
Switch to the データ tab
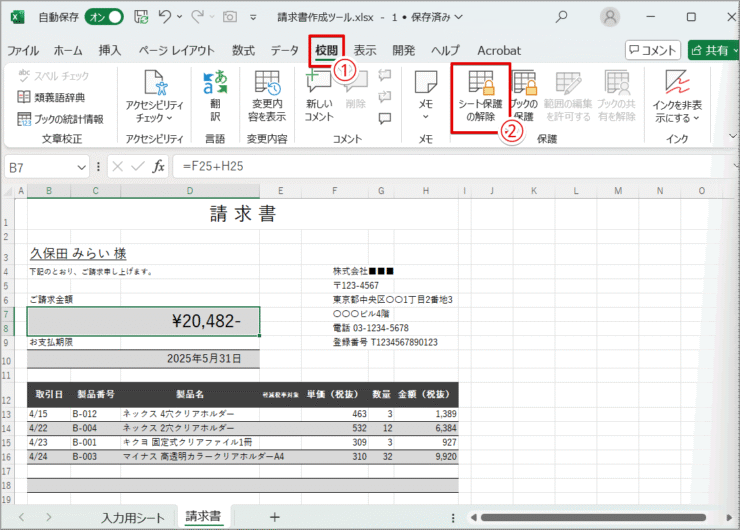tap(285, 50)
